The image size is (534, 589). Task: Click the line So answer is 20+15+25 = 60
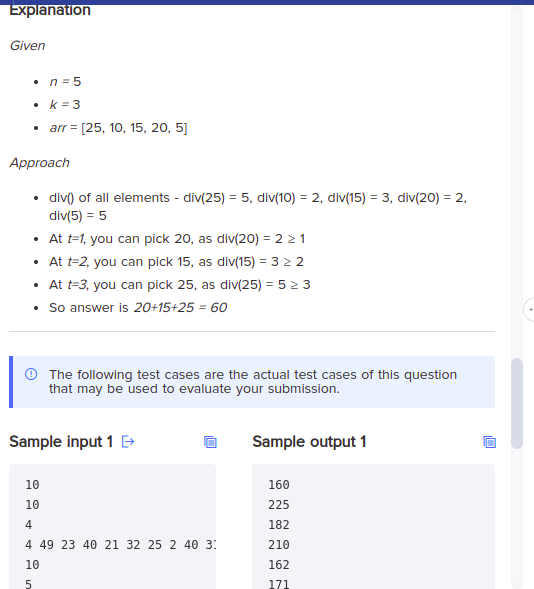[x=138, y=308]
